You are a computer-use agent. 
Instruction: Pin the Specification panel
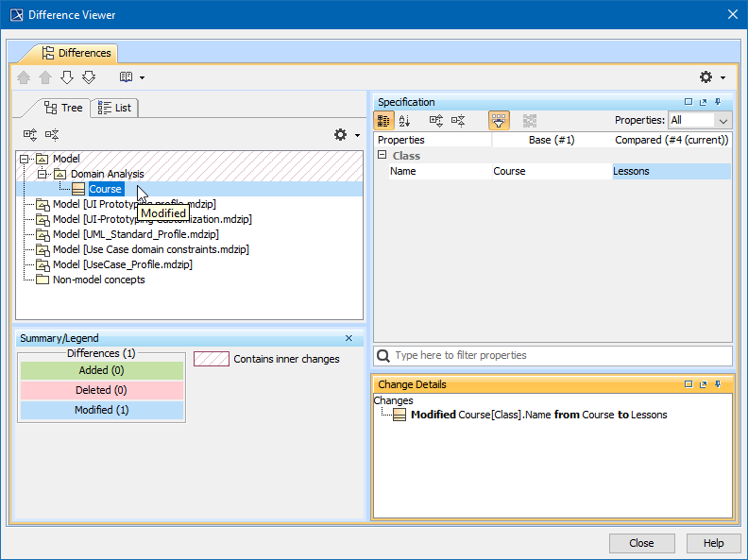click(x=718, y=102)
